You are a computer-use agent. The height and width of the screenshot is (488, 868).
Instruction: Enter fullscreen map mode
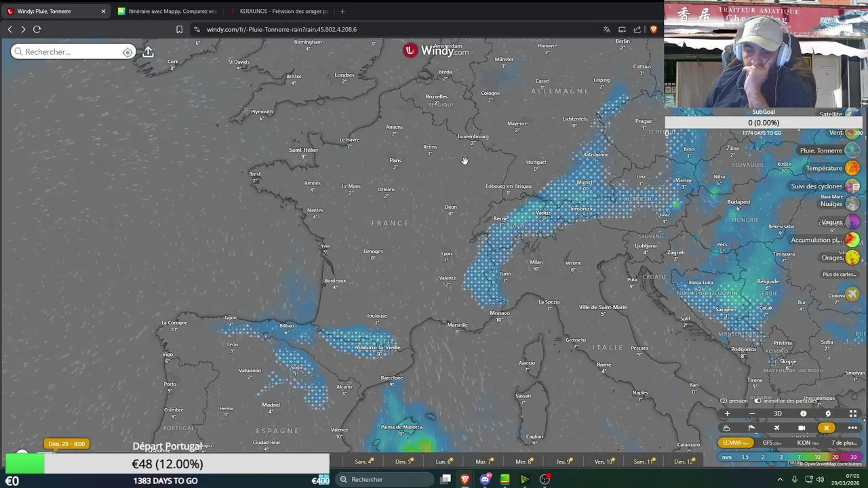coord(853,413)
